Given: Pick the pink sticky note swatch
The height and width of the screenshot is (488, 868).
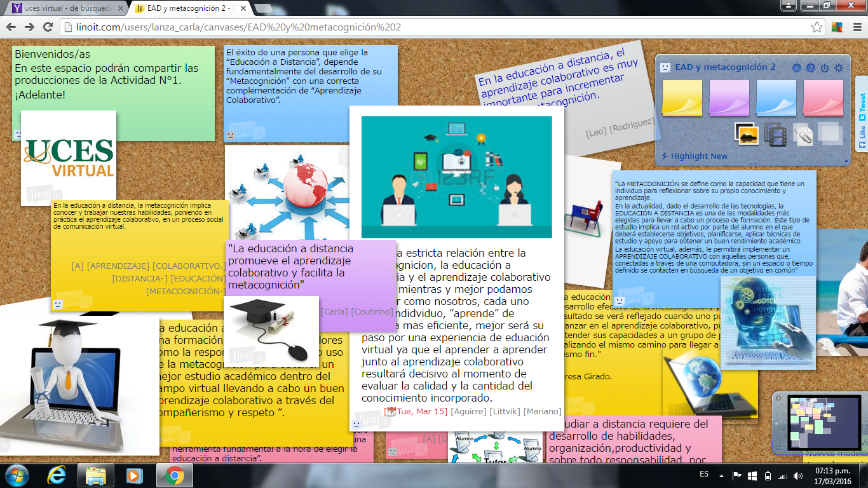Looking at the screenshot, I should [x=823, y=100].
